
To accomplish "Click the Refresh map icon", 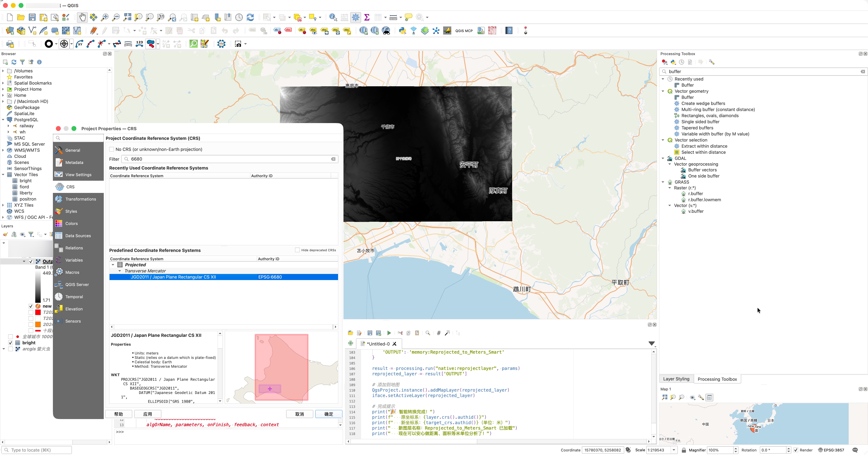I will tap(250, 17).
